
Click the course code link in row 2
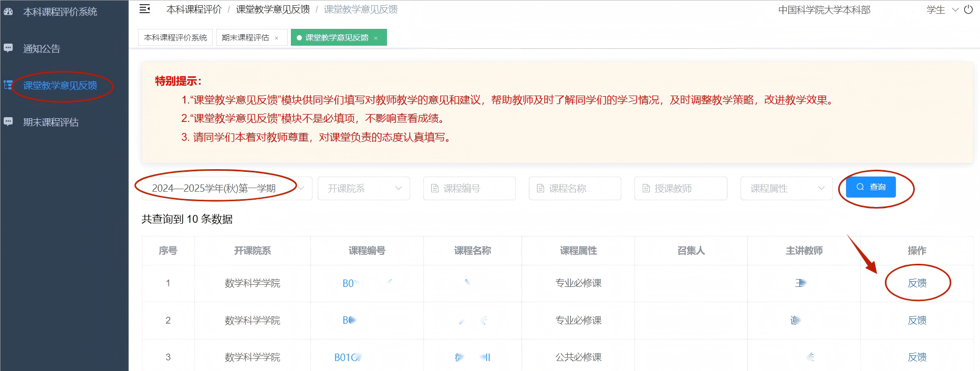click(349, 320)
